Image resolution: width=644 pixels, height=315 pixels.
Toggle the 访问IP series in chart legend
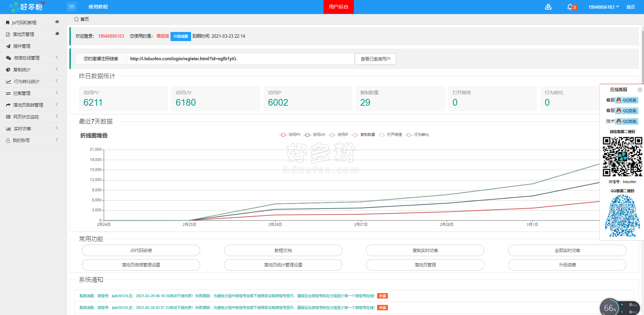[338, 135]
